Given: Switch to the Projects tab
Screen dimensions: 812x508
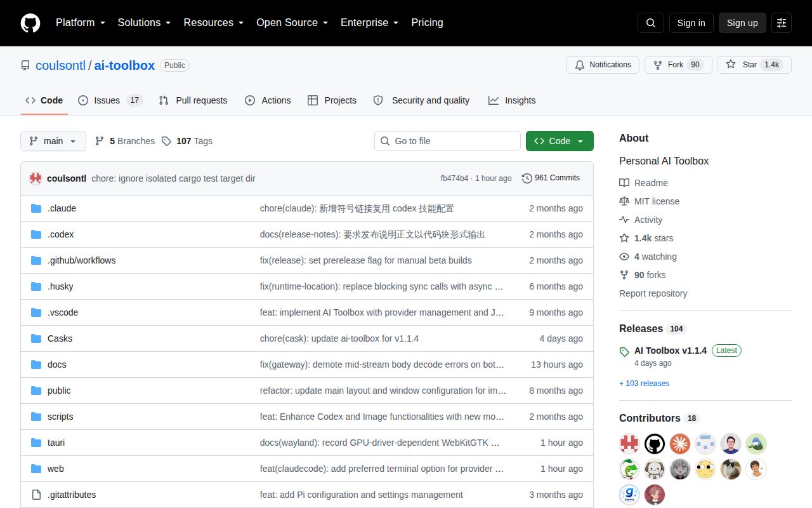Looking at the screenshot, I should (x=332, y=100).
